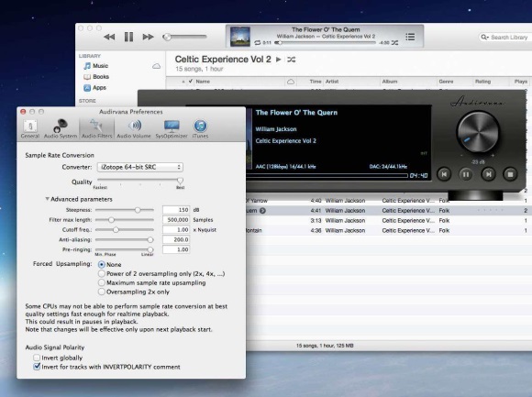
Task: Enable Invert globally checkbox
Action: click(37, 358)
